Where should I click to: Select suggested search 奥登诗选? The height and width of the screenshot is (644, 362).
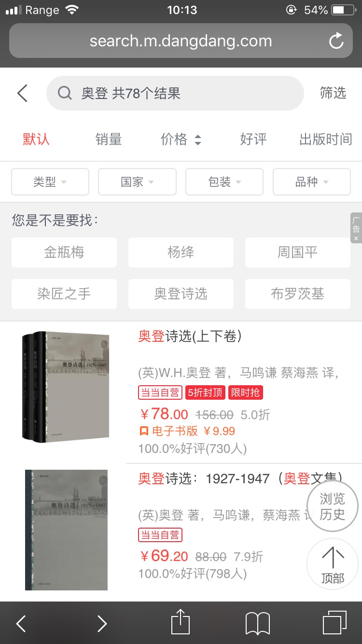pyautogui.click(x=181, y=294)
